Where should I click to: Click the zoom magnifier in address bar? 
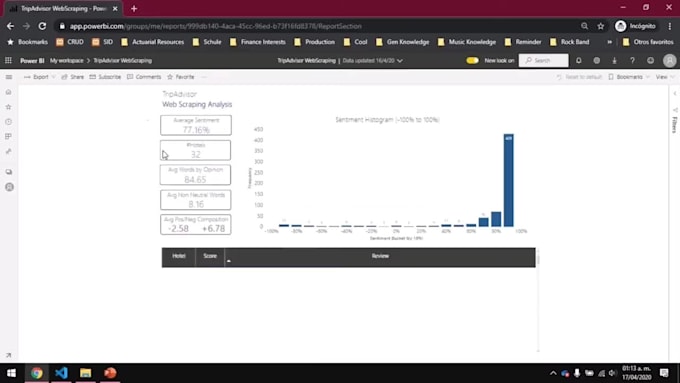[584, 26]
